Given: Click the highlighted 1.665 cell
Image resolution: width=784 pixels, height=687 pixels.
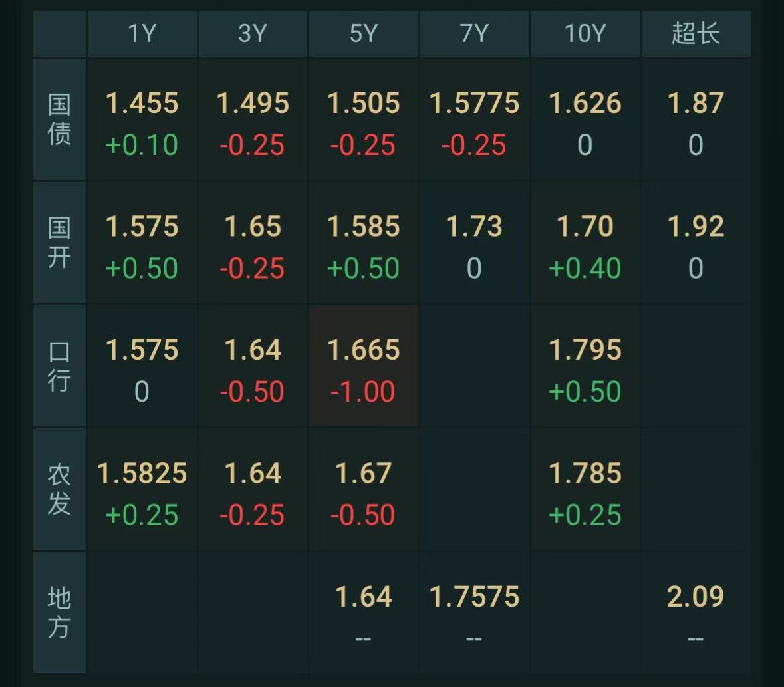Looking at the screenshot, I should 364,366.
